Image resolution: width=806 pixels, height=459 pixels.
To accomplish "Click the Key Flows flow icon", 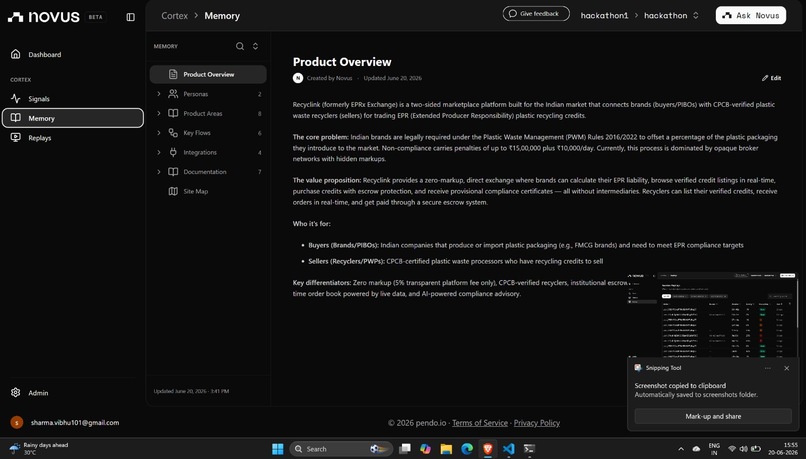I will tap(173, 133).
